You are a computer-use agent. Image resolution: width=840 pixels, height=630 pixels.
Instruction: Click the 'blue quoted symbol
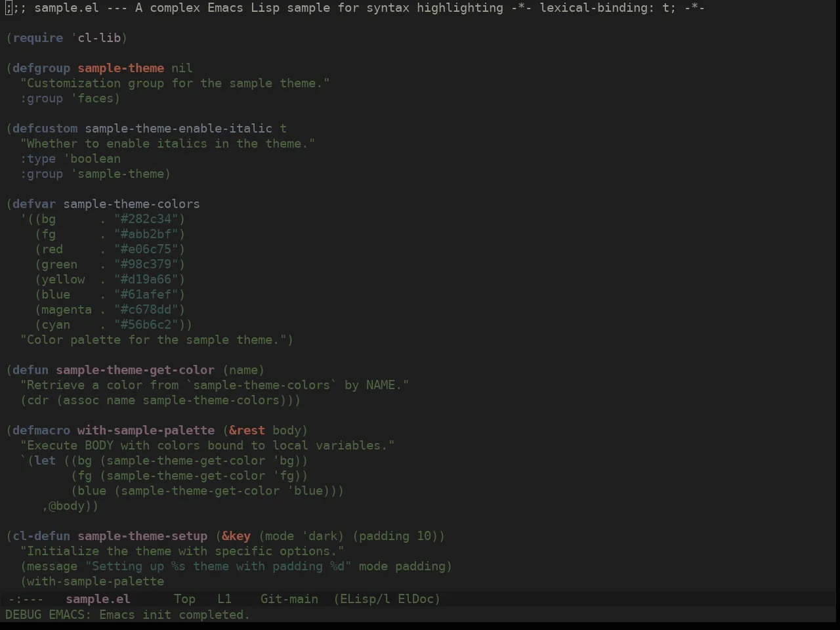305,491
